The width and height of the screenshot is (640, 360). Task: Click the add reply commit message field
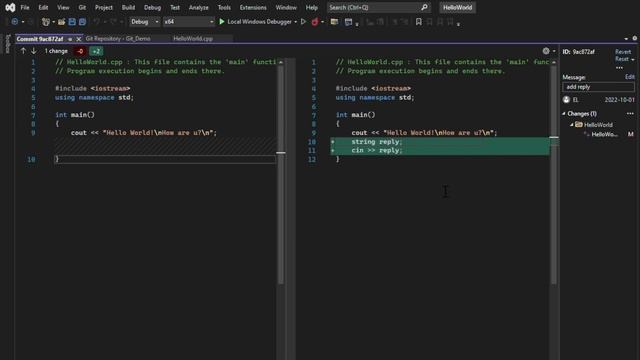tap(598, 87)
